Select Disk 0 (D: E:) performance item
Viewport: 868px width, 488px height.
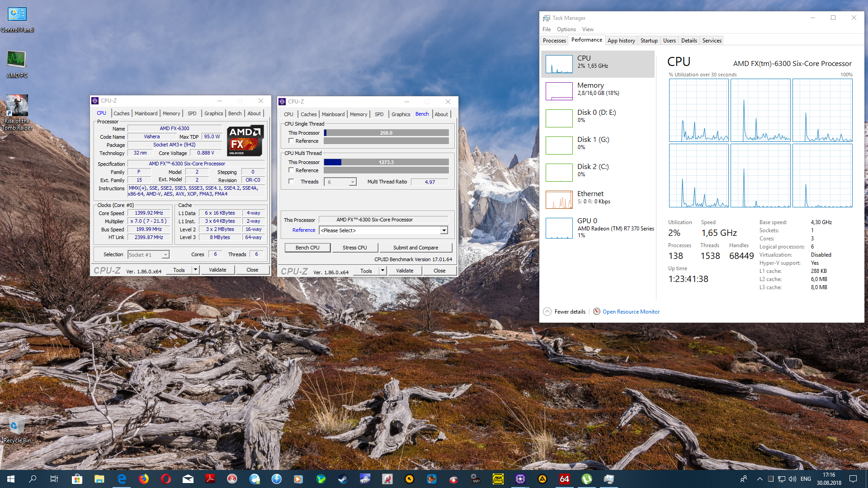pyautogui.click(x=598, y=118)
